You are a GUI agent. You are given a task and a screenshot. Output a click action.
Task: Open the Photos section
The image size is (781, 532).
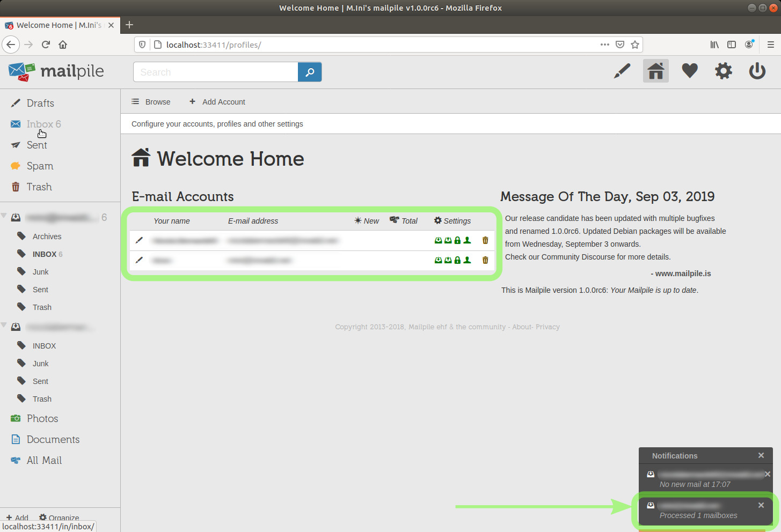click(42, 418)
